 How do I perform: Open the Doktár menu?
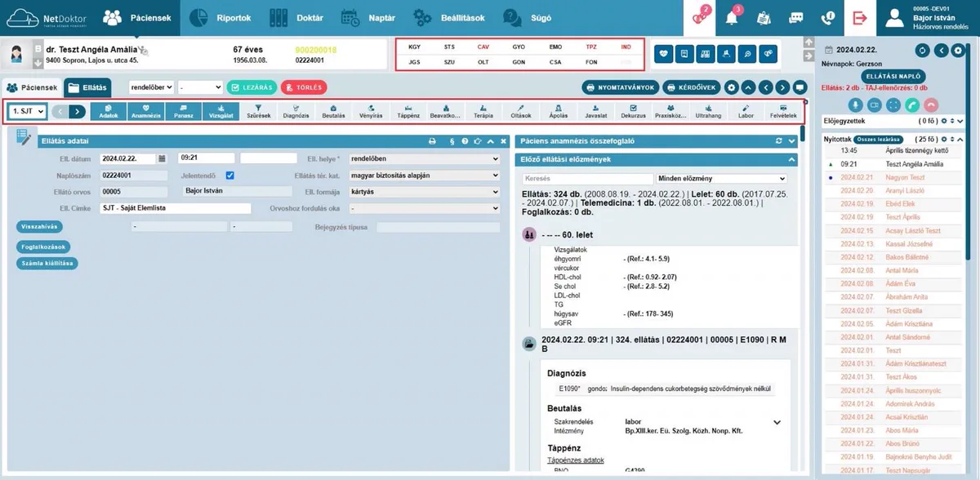pyautogui.click(x=295, y=17)
